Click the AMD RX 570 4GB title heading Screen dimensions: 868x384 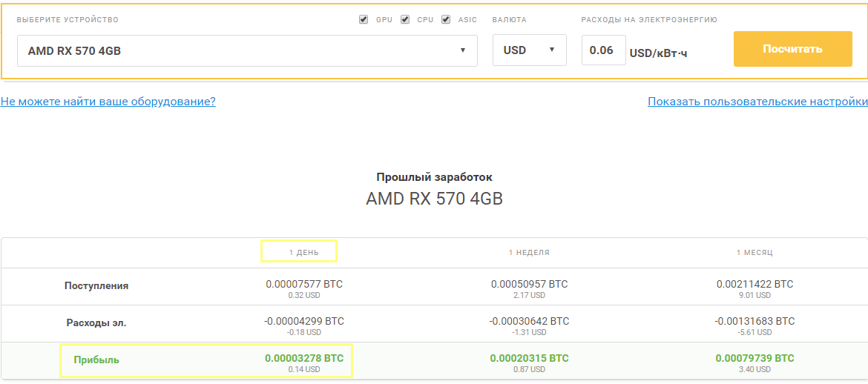coord(434,199)
